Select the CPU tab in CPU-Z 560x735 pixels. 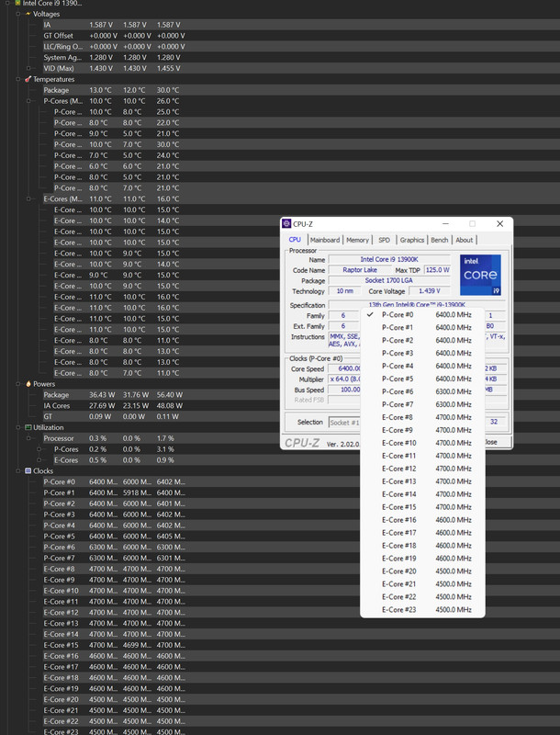click(x=295, y=240)
